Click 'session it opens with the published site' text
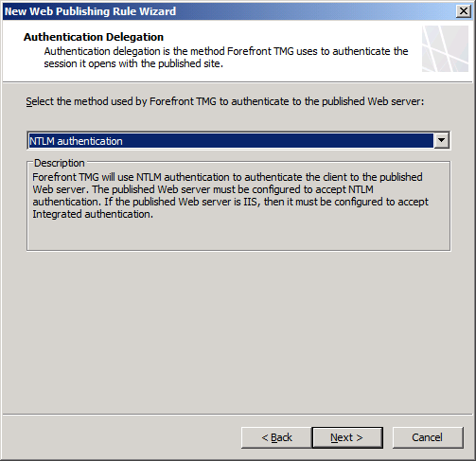Image resolution: width=476 pixels, height=461 pixels. point(133,63)
